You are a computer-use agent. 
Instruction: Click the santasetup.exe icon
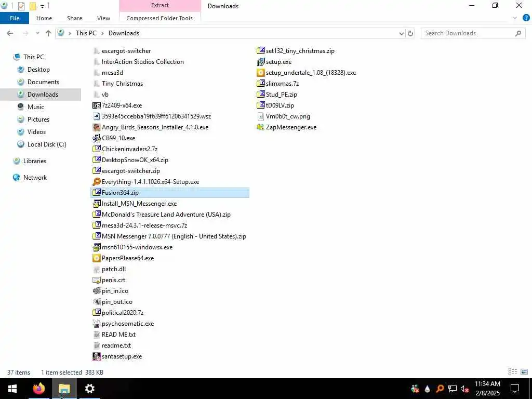[96, 356]
